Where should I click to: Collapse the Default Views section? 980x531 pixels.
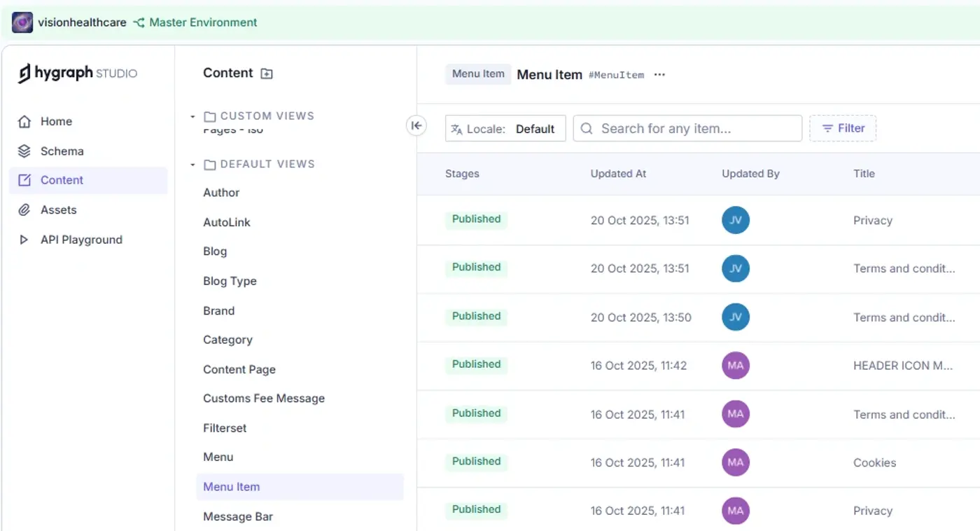coord(192,165)
